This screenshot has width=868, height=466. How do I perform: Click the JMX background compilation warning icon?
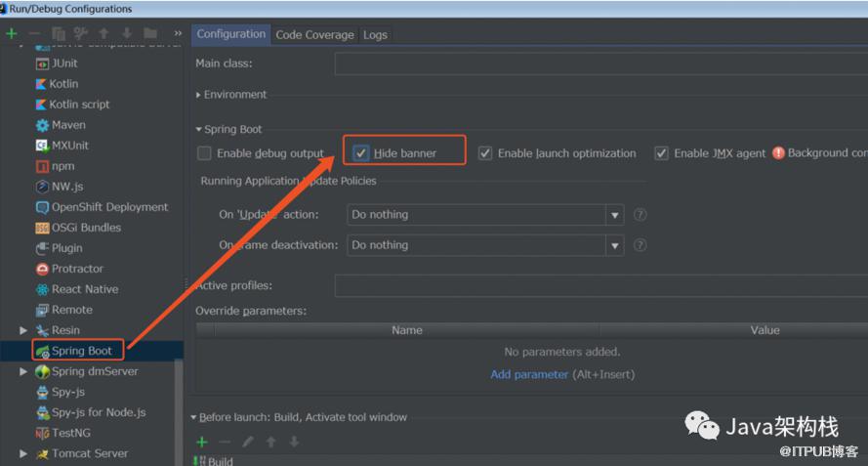coord(778,153)
